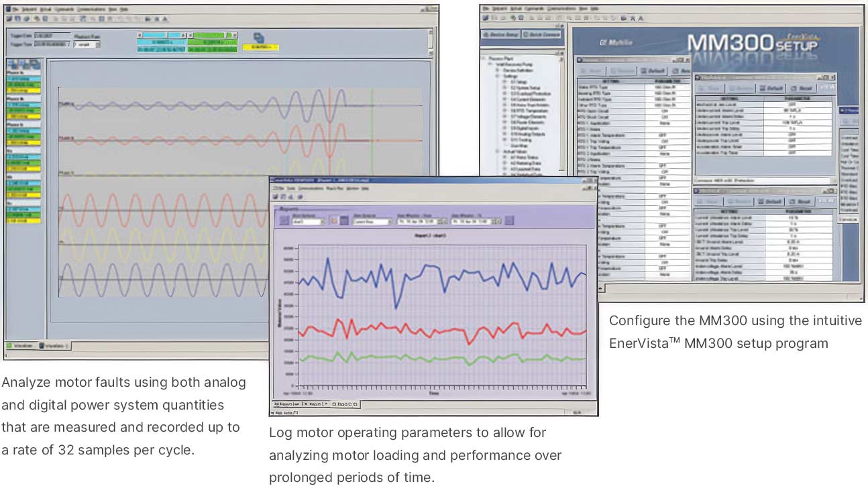Select S4 Current Elements in the tree
Viewport: 868px width, 488px height.
(527, 100)
